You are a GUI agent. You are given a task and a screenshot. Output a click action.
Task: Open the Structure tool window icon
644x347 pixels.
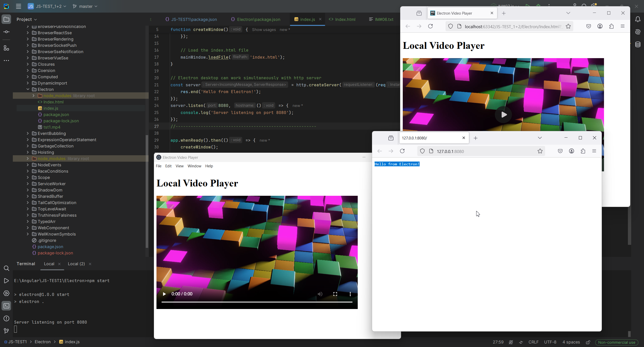[7, 48]
